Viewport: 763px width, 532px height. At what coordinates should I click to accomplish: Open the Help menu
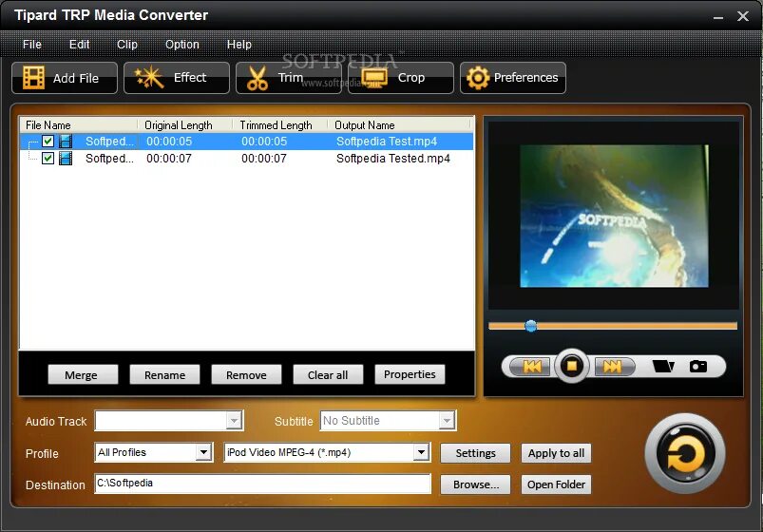238,45
